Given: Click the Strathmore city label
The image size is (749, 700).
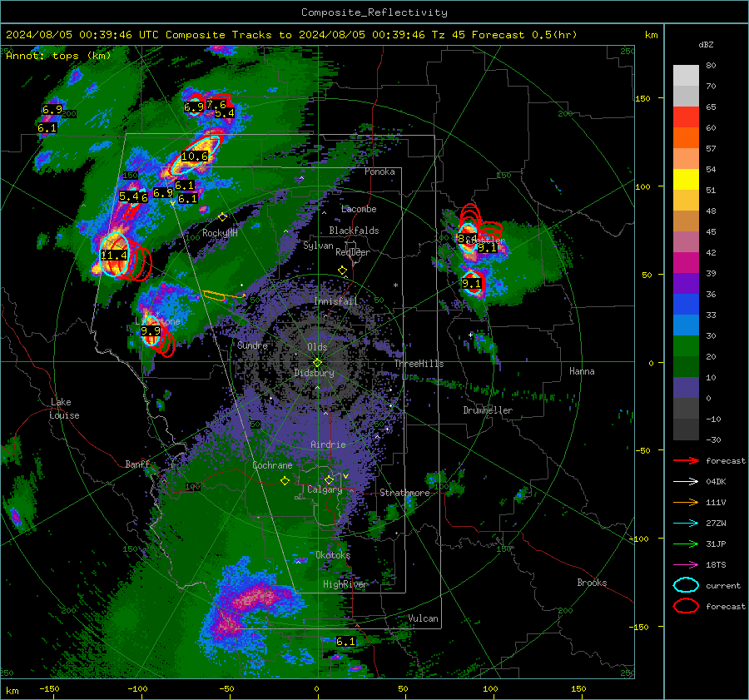Looking at the screenshot, I should (404, 493).
